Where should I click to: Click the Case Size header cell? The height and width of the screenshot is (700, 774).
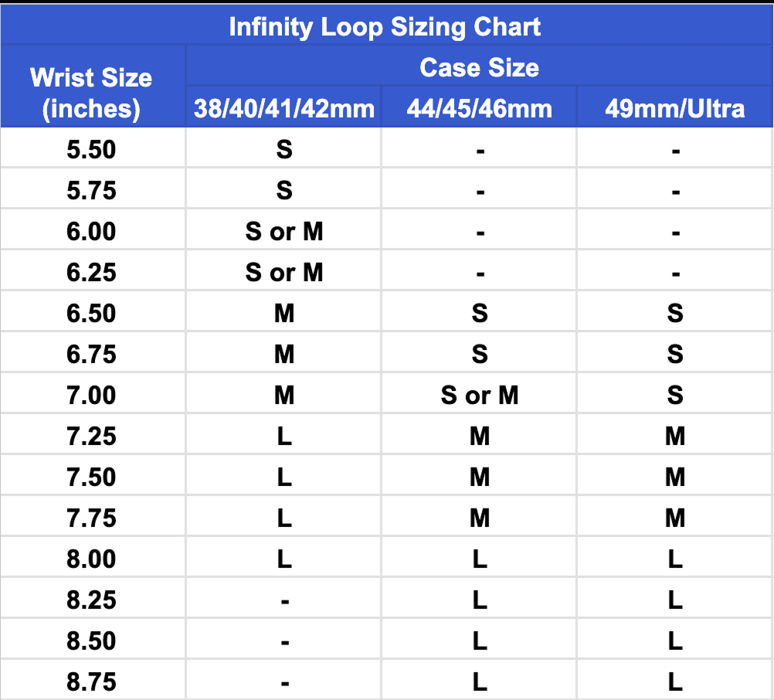(x=479, y=67)
